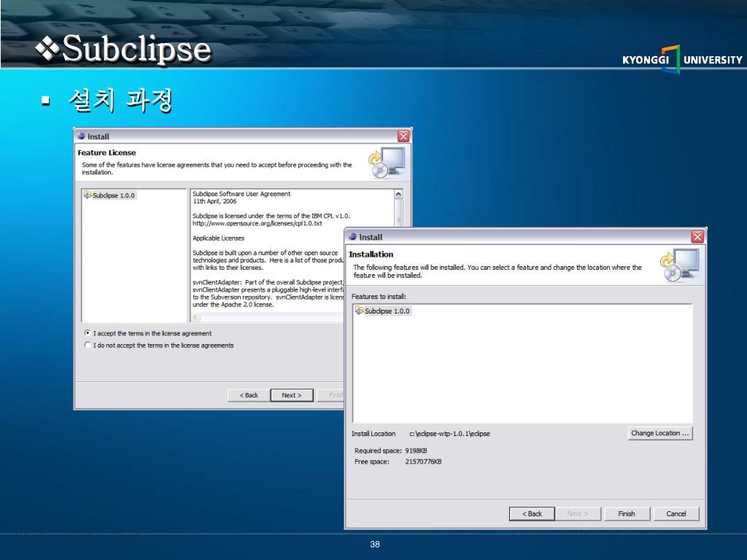Click Change Location button
The image size is (747, 560).
[659, 433]
